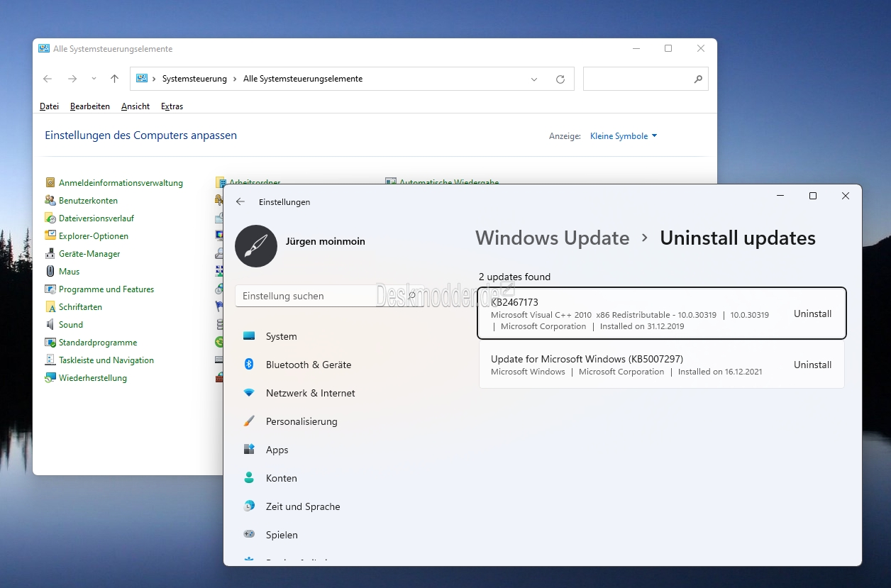Click Alle Systemsteuerungselemente breadcrumb
Image resolution: width=891 pixels, height=588 pixels.
(x=303, y=79)
